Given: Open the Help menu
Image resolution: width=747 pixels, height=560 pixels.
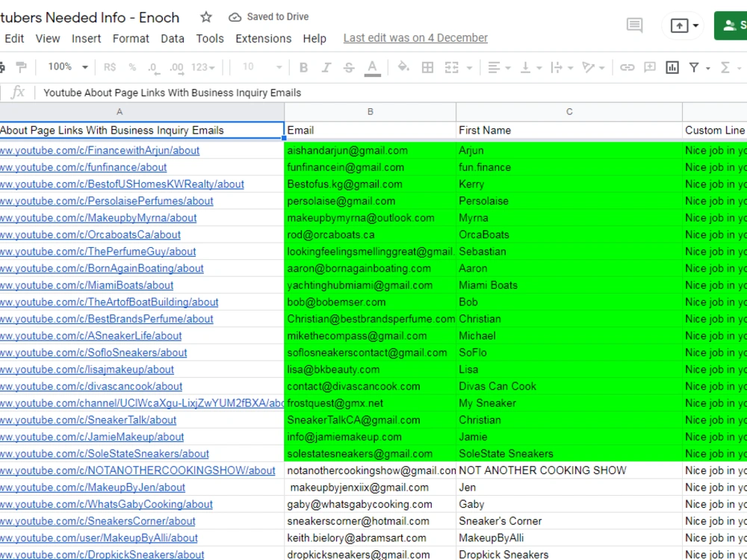Looking at the screenshot, I should 314,39.
